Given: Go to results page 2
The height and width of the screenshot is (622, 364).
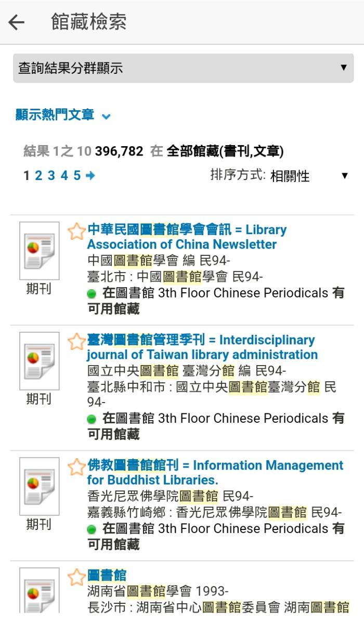Looking at the screenshot, I should tap(38, 175).
